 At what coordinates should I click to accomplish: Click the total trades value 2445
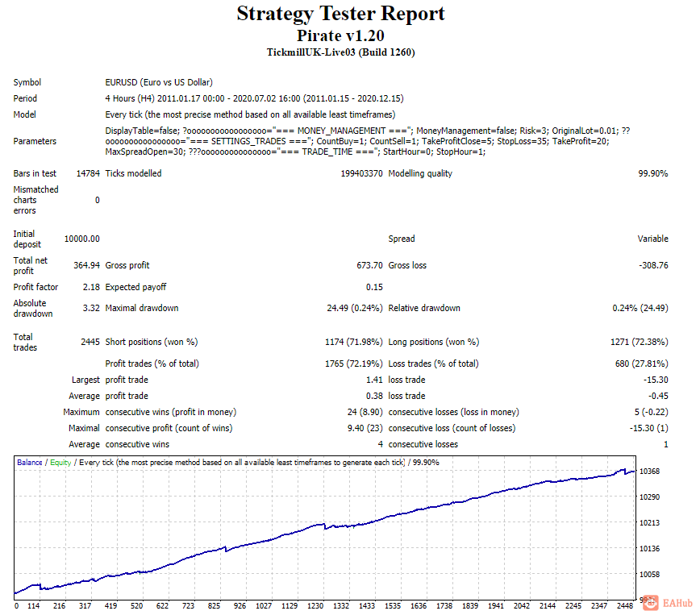tap(90, 342)
